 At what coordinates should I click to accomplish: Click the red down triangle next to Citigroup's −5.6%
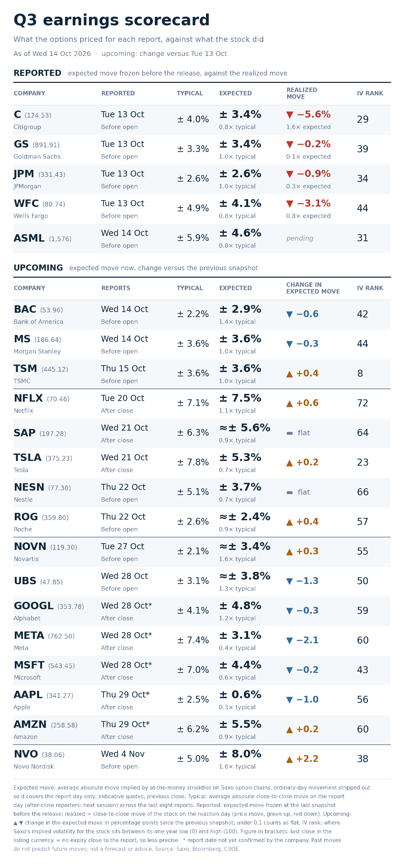290,115
